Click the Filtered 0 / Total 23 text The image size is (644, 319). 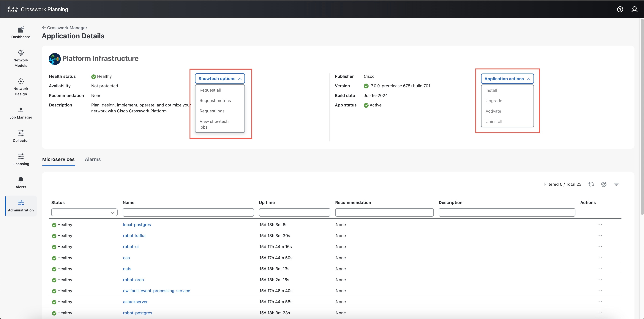563,184
